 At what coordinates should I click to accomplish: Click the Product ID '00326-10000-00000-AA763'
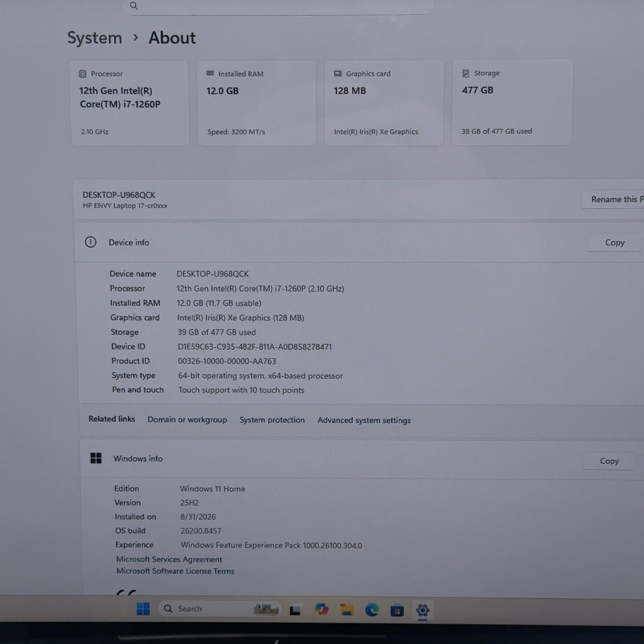227,361
